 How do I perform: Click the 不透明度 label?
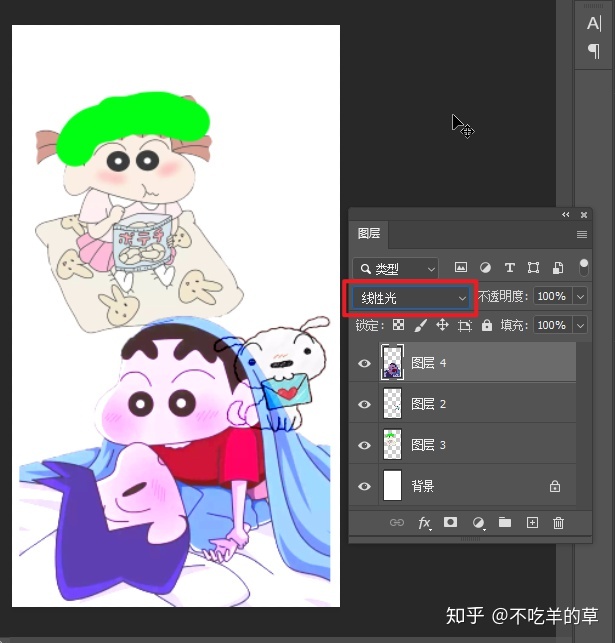tap(502, 296)
